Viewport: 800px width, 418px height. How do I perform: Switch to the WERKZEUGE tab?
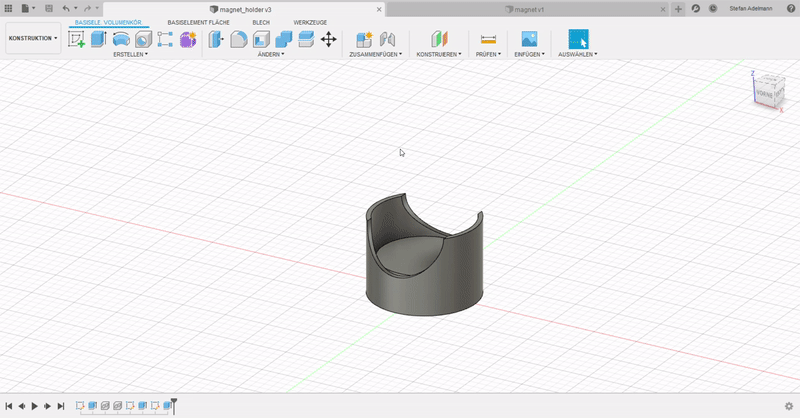tap(310, 22)
